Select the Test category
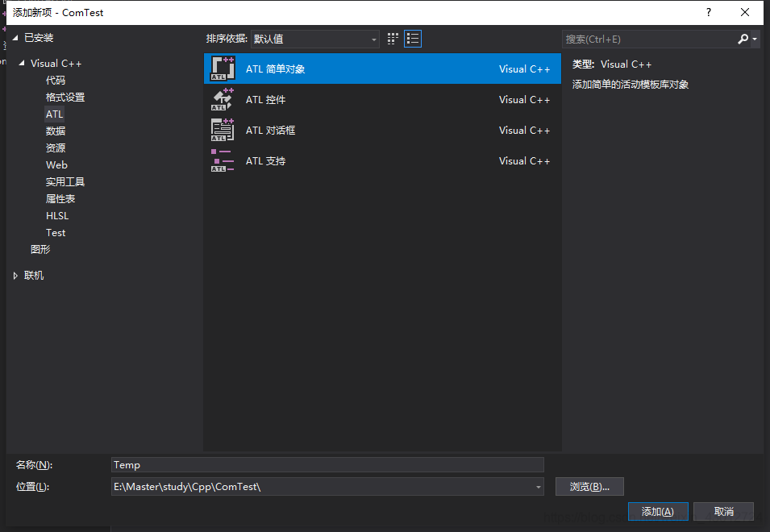The width and height of the screenshot is (770, 532). click(56, 233)
